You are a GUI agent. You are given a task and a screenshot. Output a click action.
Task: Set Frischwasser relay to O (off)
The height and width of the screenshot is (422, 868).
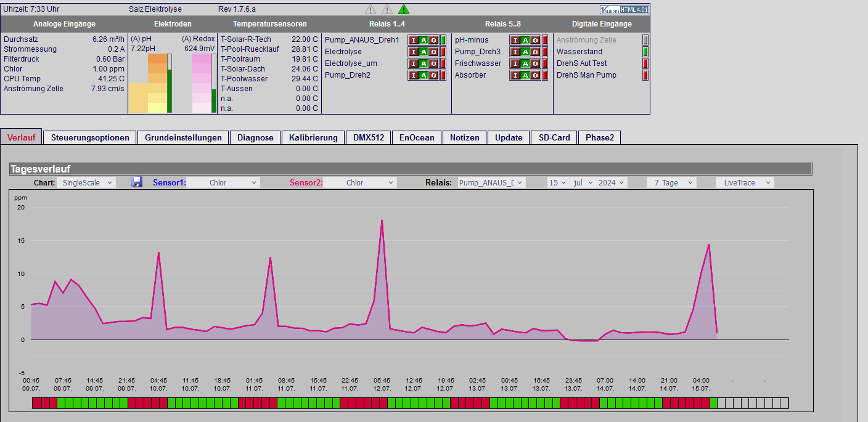tap(536, 63)
